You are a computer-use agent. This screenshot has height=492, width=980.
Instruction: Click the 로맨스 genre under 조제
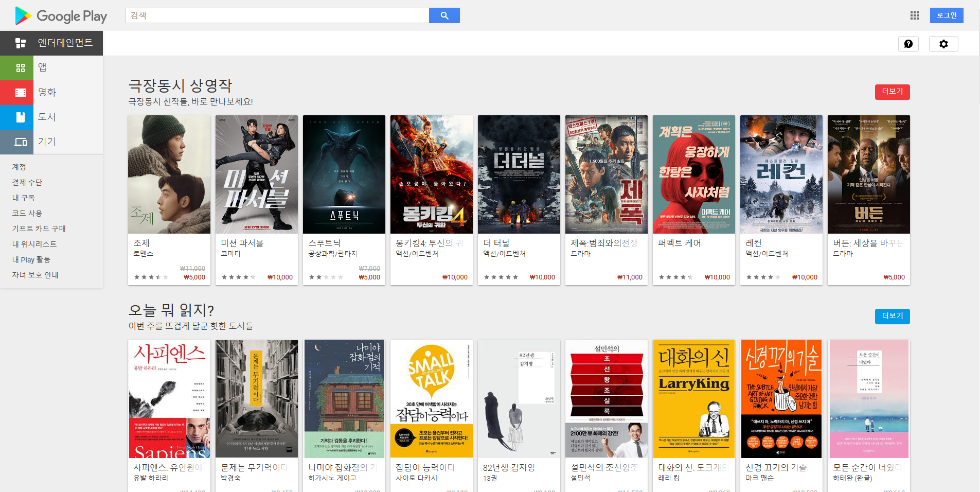pos(143,254)
